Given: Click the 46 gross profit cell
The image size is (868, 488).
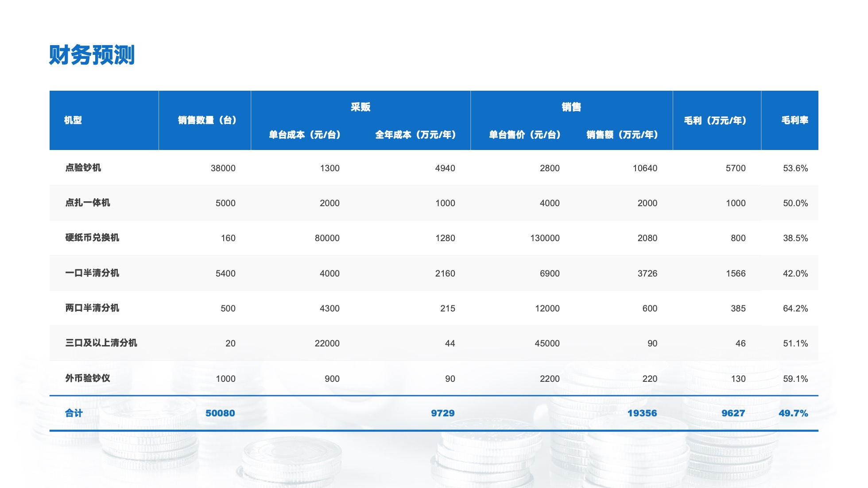Looking at the screenshot, I should click(x=740, y=343).
